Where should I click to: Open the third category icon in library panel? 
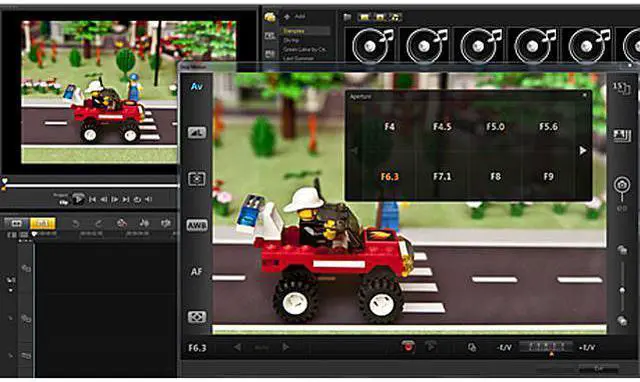click(x=270, y=54)
